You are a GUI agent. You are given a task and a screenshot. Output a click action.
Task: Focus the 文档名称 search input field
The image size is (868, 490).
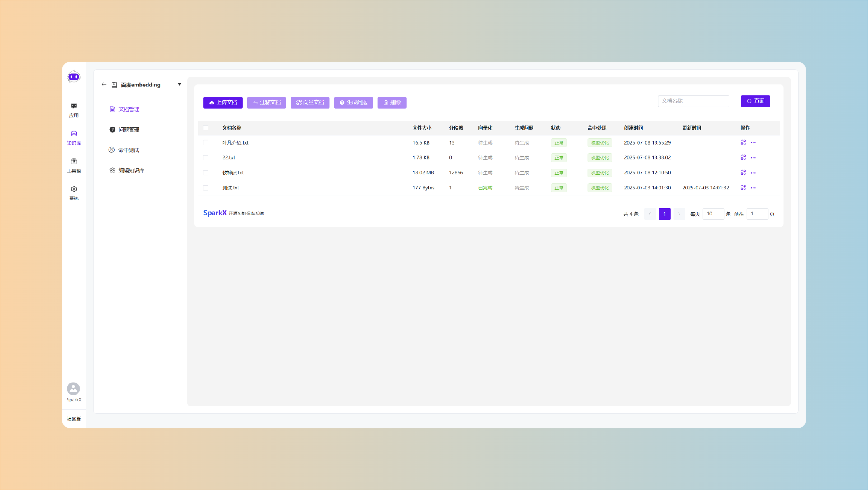[x=693, y=101]
